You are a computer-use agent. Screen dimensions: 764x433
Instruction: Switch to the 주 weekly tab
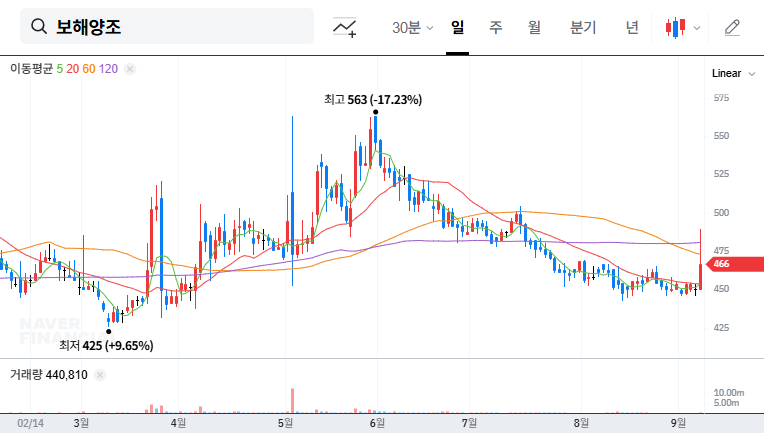pos(496,27)
